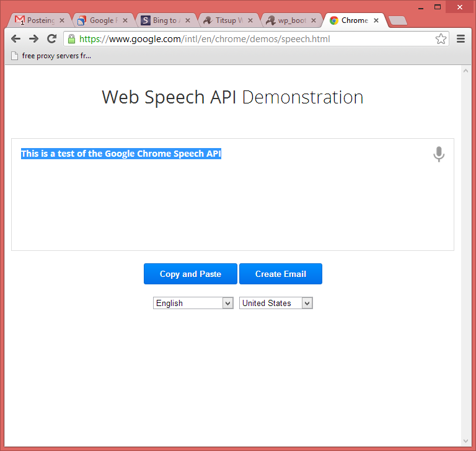The image size is (476, 451).
Task: Click the URL address bar
Action: (x=248, y=39)
